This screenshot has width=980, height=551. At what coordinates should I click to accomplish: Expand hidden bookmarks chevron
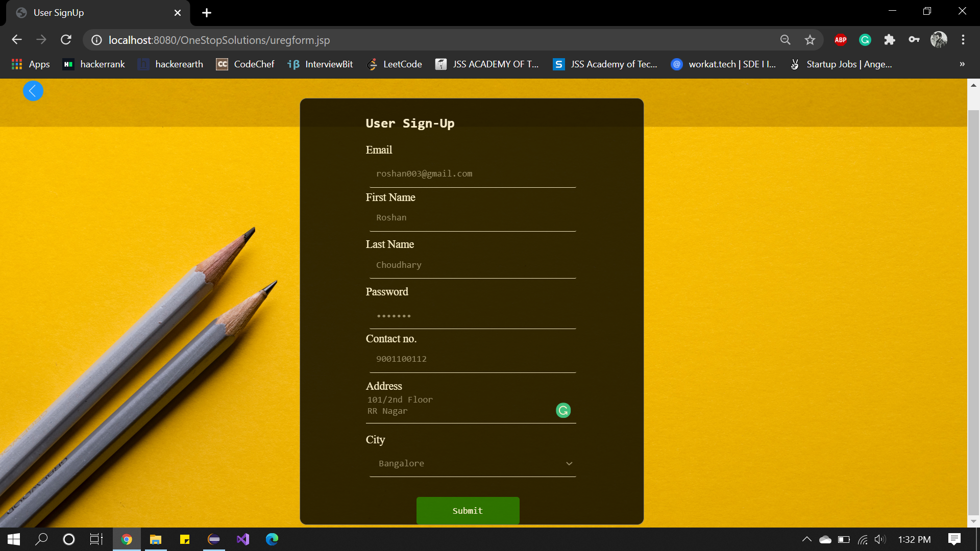tap(962, 64)
